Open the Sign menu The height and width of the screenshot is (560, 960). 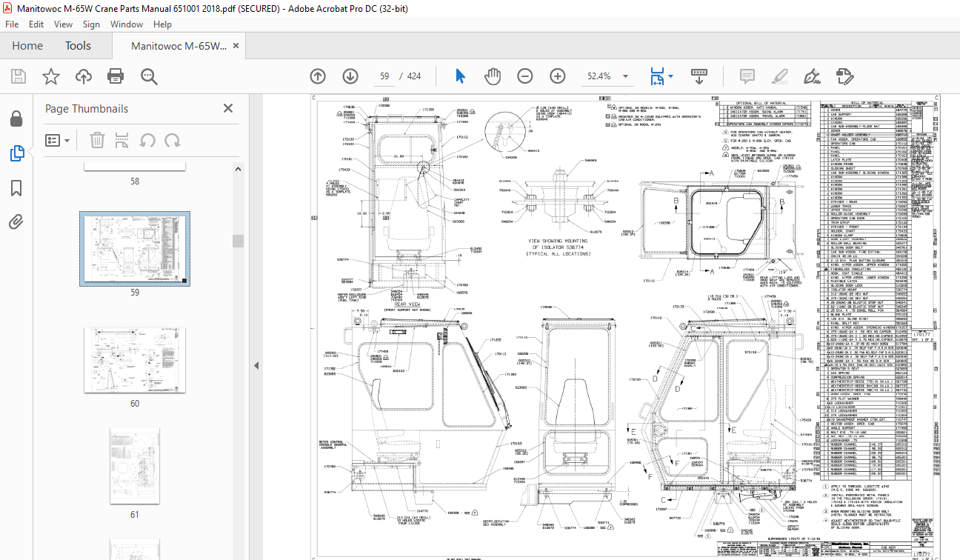click(x=91, y=24)
